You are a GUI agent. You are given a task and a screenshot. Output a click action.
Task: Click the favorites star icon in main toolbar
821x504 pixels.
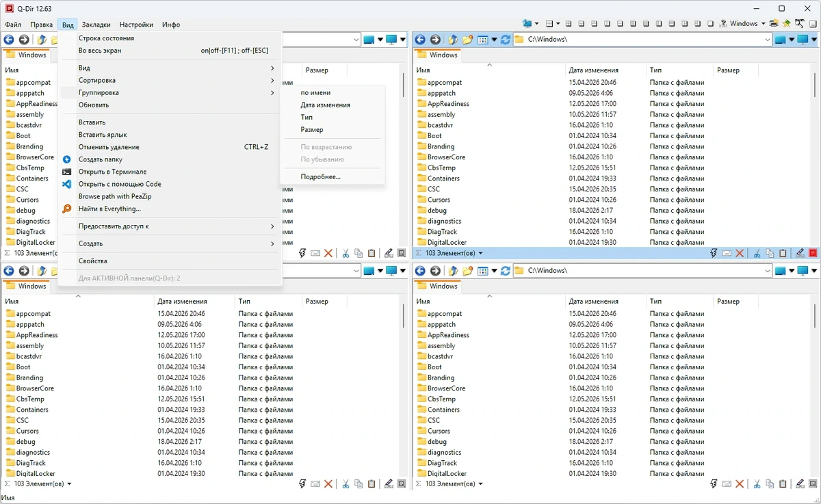tap(787, 23)
